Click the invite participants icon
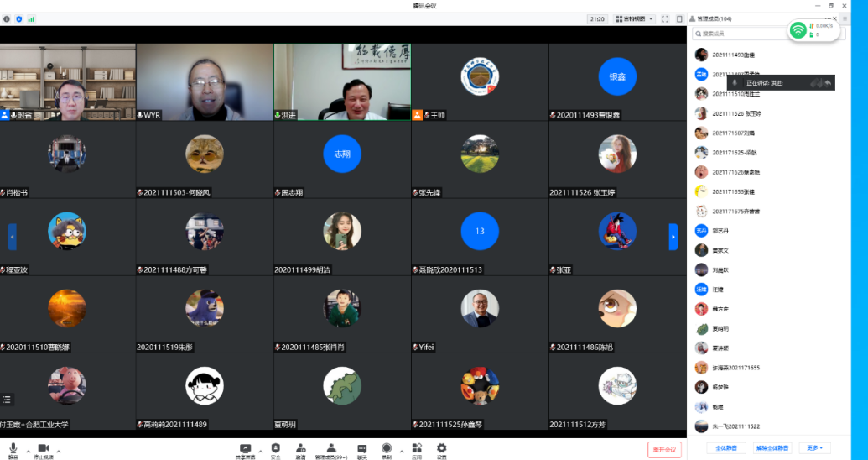The width and height of the screenshot is (868, 460). (300, 449)
